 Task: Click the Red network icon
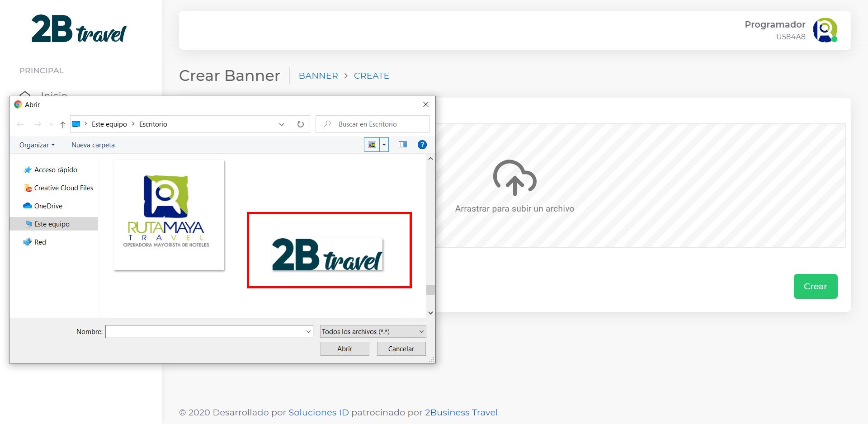(28, 242)
